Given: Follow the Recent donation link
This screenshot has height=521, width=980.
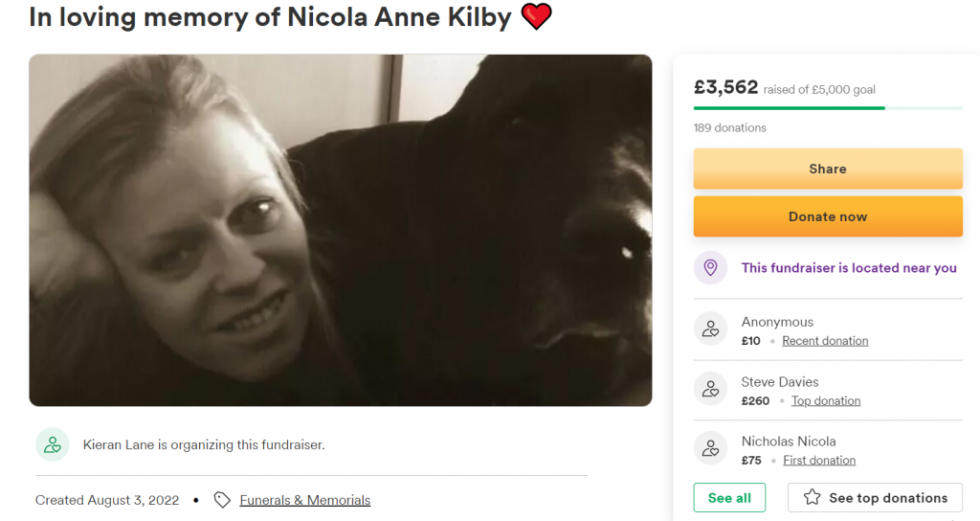Looking at the screenshot, I should [x=825, y=341].
